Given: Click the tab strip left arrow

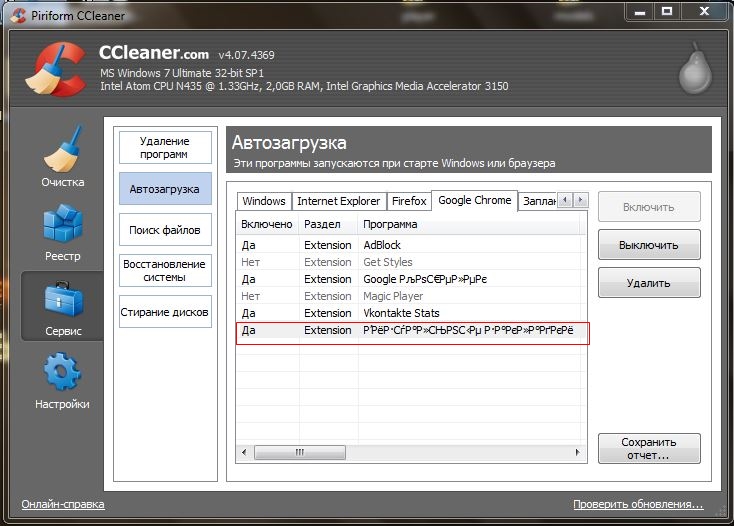Looking at the screenshot, I should click(565, 200).
